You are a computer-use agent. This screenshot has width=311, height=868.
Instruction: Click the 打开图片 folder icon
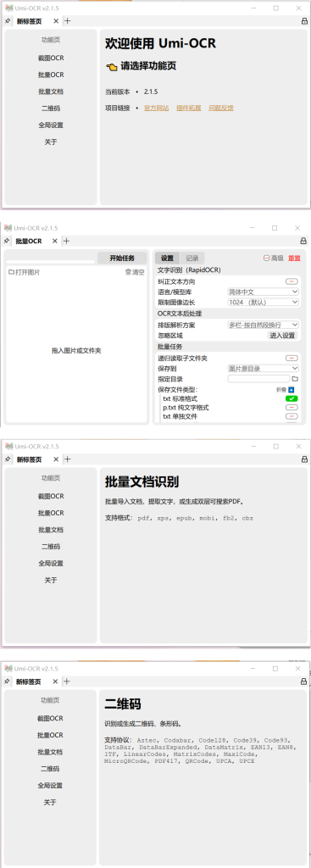pyautogui.click(x=11, y=272)
